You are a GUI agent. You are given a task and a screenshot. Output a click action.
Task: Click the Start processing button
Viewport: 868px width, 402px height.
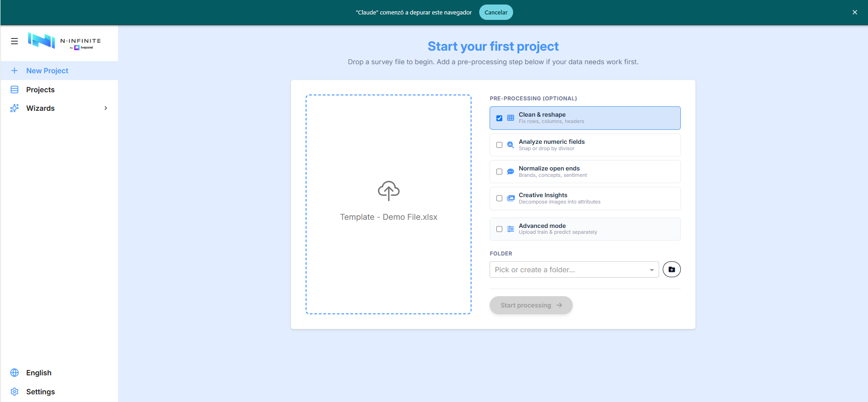pyautogui.click(x=531, y=305)
